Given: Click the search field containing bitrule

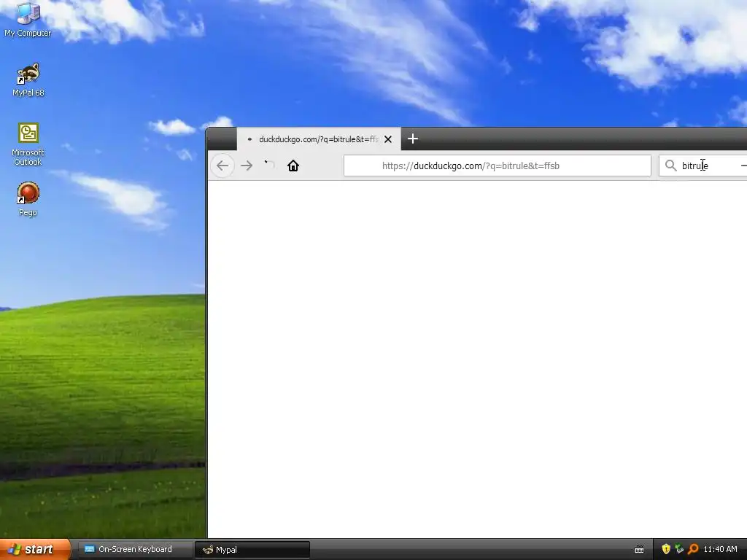Looking at the screenshot, I should pos(703,166).
